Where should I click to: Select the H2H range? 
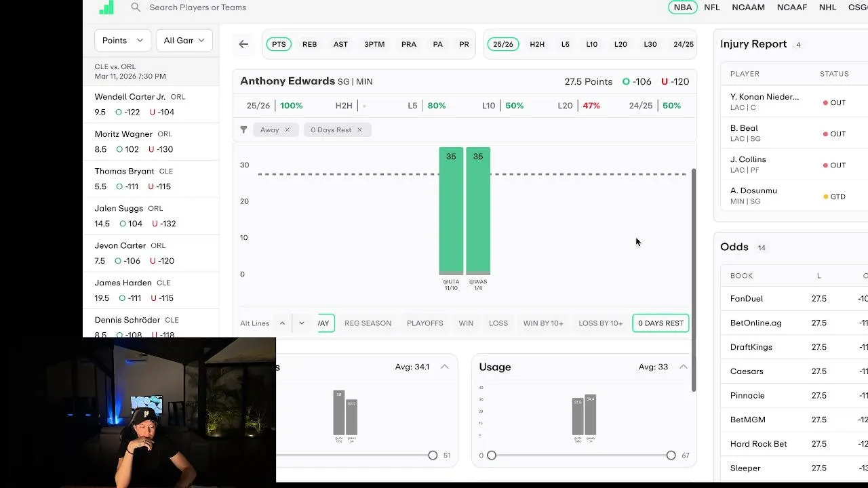tap(537, 44)
